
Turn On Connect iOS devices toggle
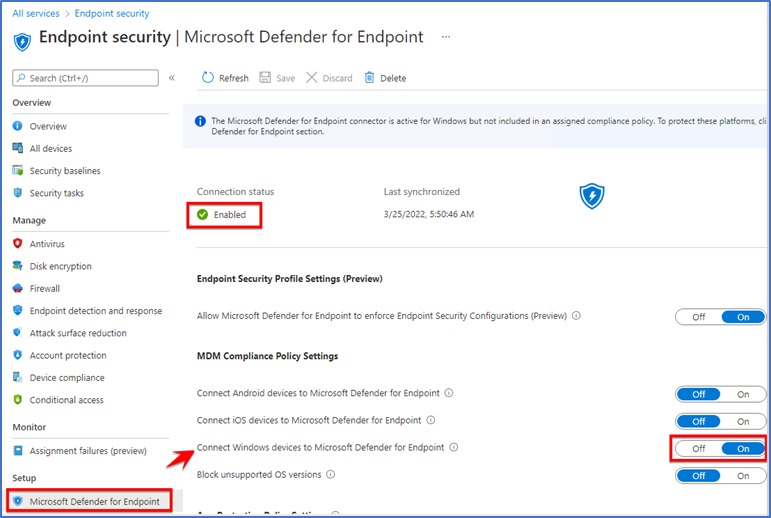tap(743, 421)
